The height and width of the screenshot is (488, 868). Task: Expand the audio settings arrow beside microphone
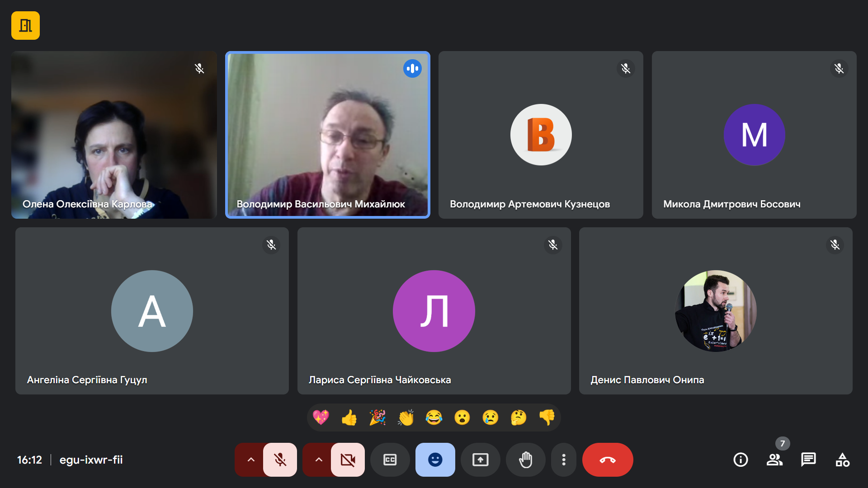pyautogui.click(x=251, y=460)
